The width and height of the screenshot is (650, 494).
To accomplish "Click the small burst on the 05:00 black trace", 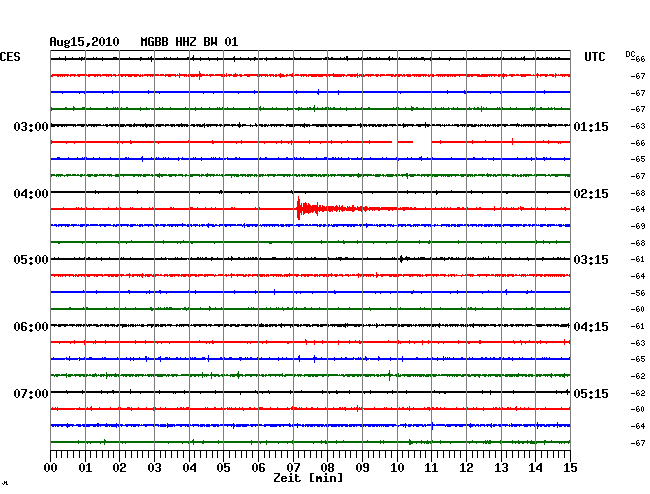I will coord(404,259).
